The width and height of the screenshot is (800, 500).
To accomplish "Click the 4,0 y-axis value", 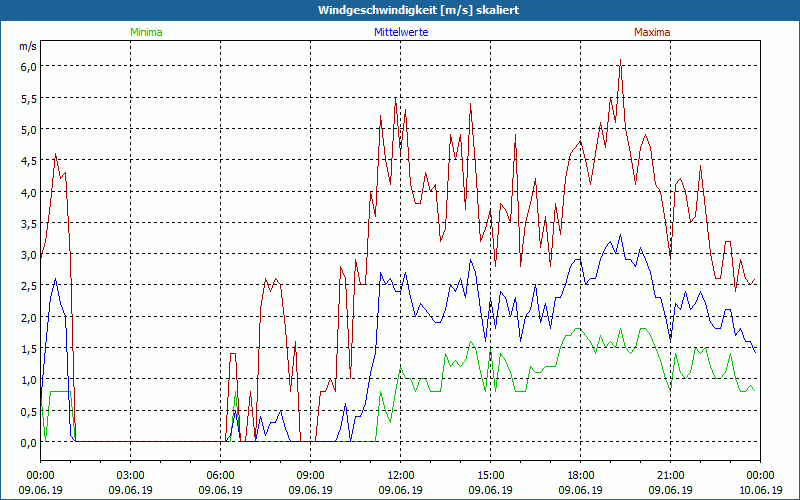I will tap(29, 192).
